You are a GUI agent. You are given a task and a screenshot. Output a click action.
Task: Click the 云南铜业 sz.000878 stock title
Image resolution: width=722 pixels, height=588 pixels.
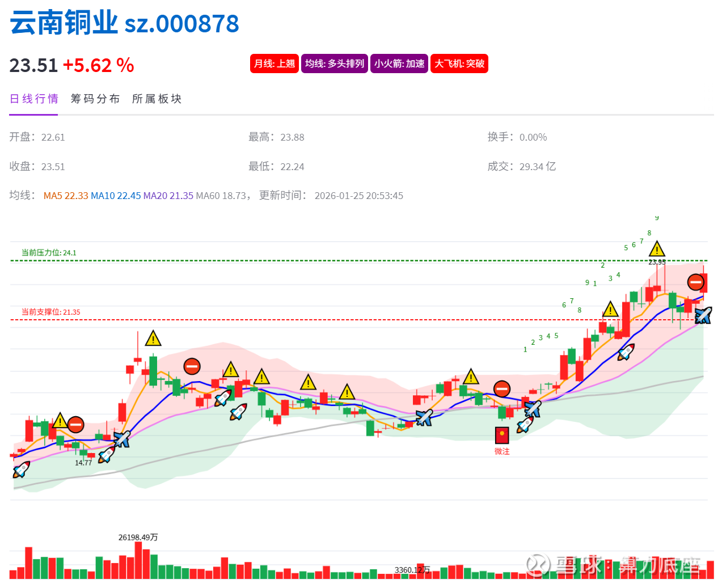click(x=124, y=23)
